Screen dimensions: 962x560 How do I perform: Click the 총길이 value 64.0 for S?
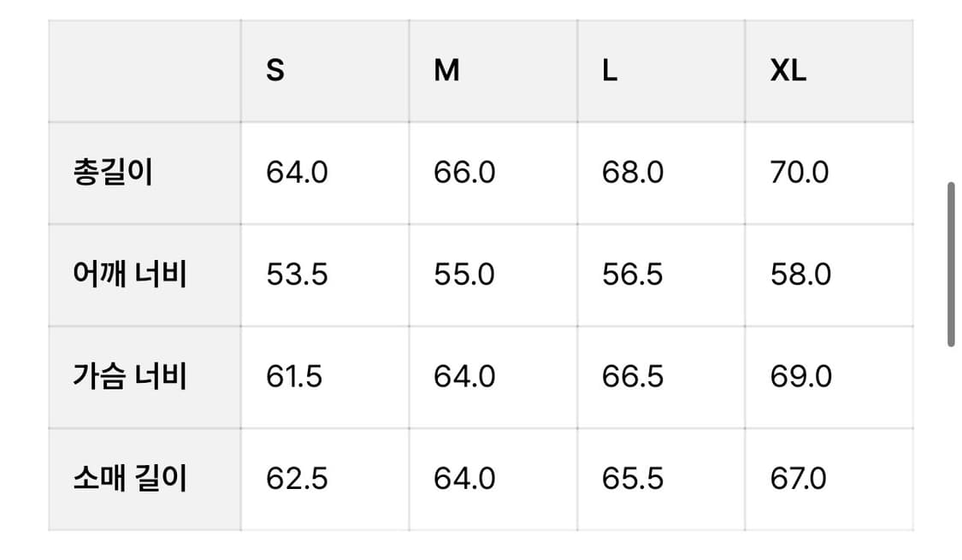point(297,173)
